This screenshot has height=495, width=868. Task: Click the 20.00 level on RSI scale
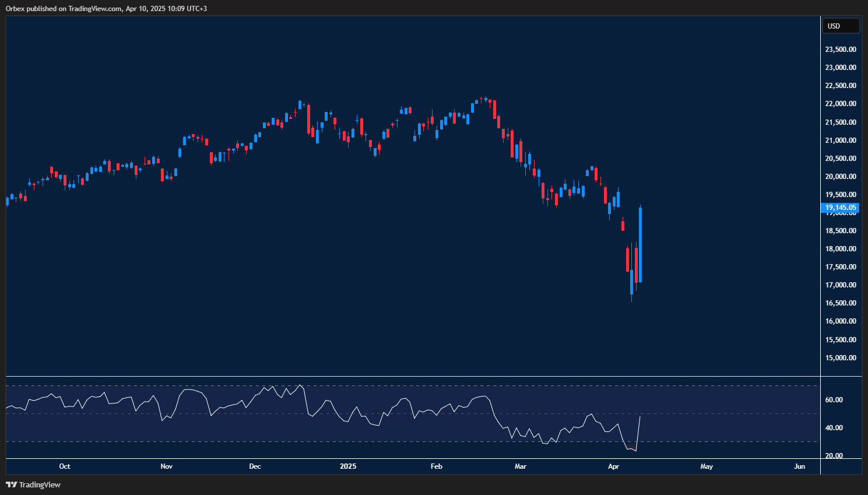(x=834, y=456)
